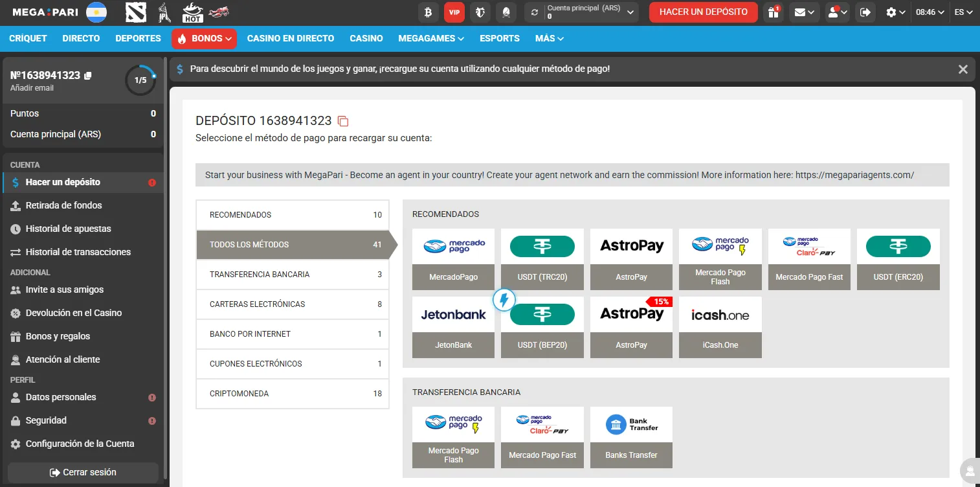Filter by Cupones Electrónicos category

pos(293,364)
